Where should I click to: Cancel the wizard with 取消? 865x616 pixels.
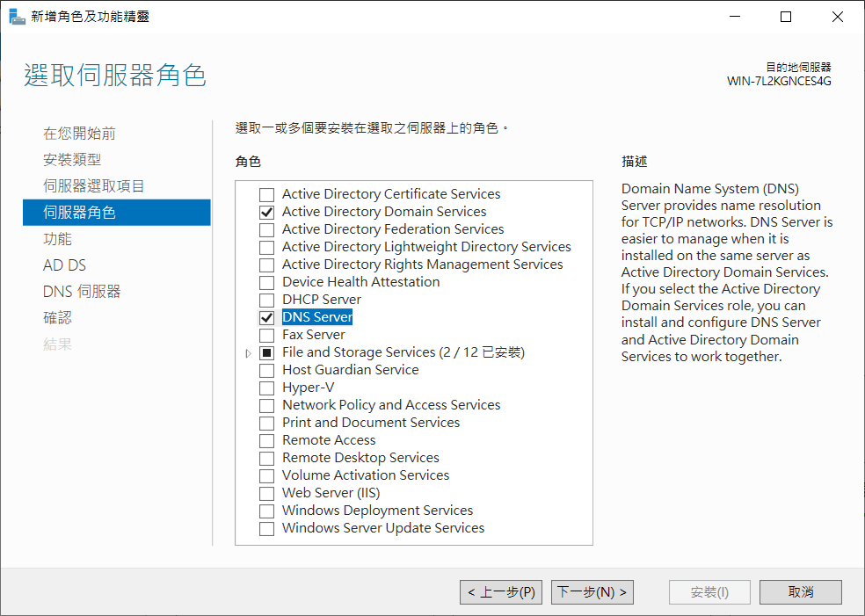pyautogui.click(x=800, y=592)
